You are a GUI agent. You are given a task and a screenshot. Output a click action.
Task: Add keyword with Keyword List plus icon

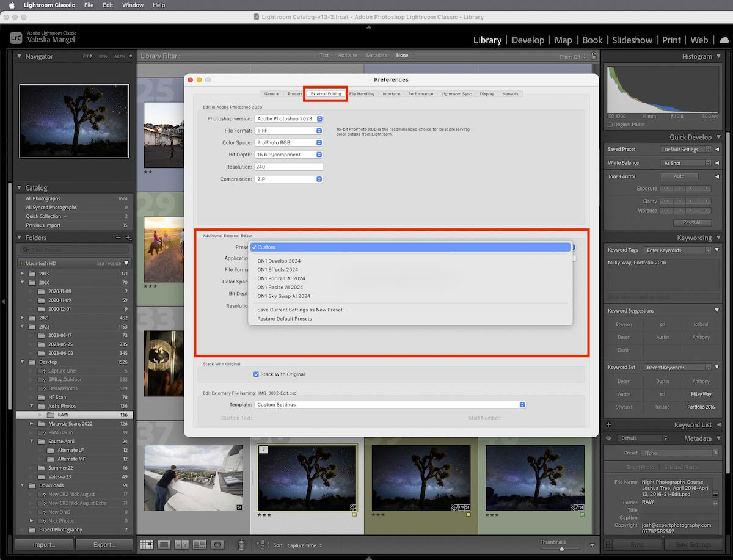608,424
